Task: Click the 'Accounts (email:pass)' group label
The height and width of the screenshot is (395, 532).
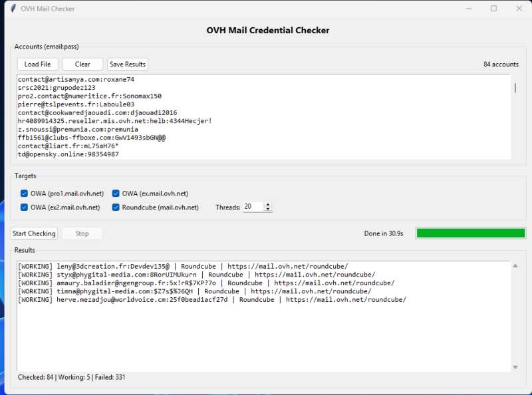Action: click(x=47, y=47)
